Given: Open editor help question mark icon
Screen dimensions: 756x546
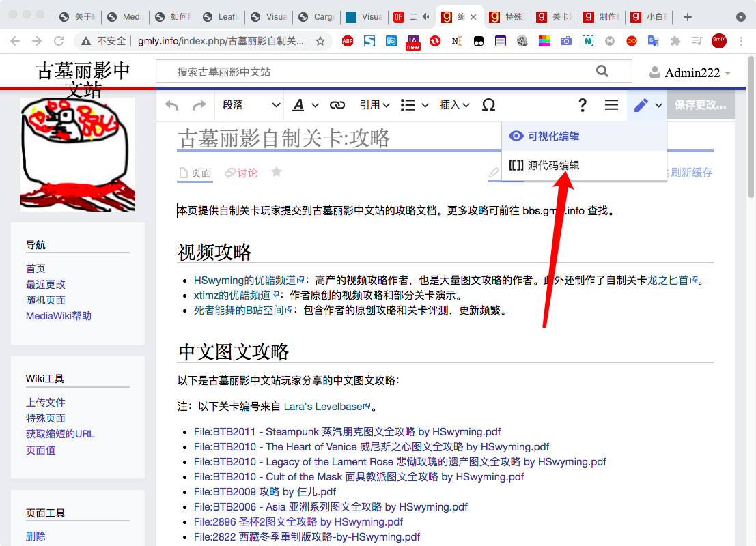Looking at the screenshot, I should click(583, 105).
